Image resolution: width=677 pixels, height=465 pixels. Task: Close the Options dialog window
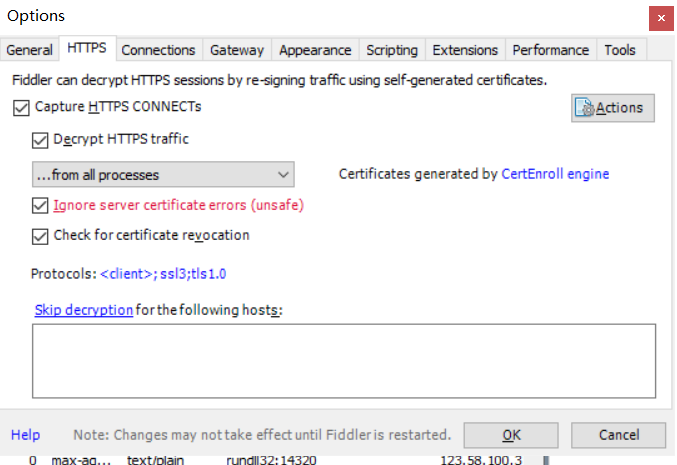(659, 17)
